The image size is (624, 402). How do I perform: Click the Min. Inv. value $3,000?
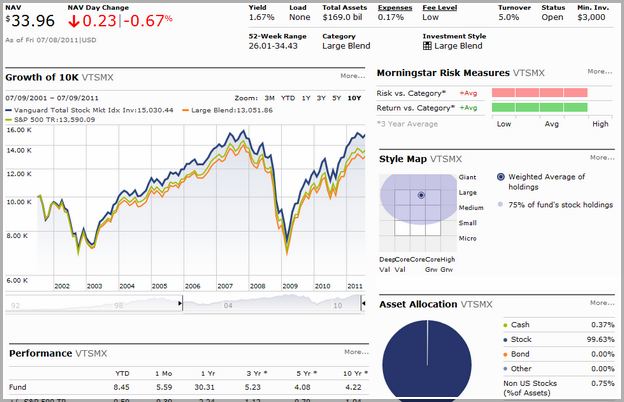(x=591, y=17)
